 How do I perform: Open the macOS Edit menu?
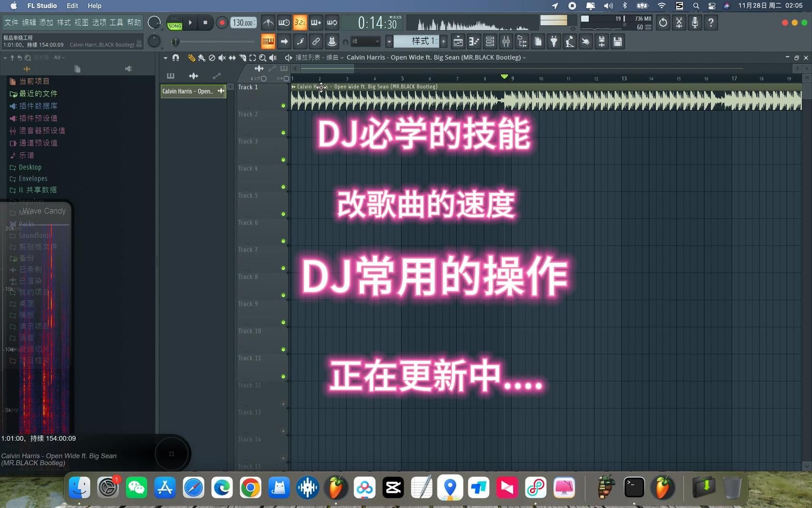point(72,6)
